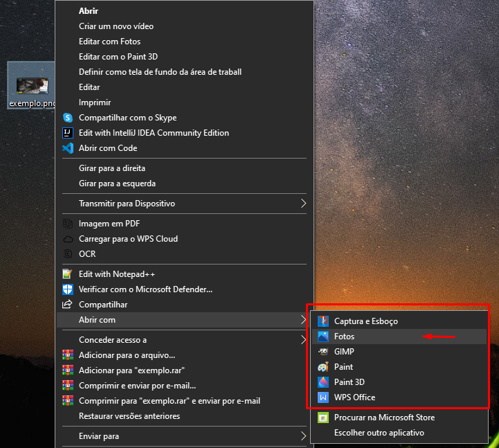Choose Abrir com Code

[185, 148]
